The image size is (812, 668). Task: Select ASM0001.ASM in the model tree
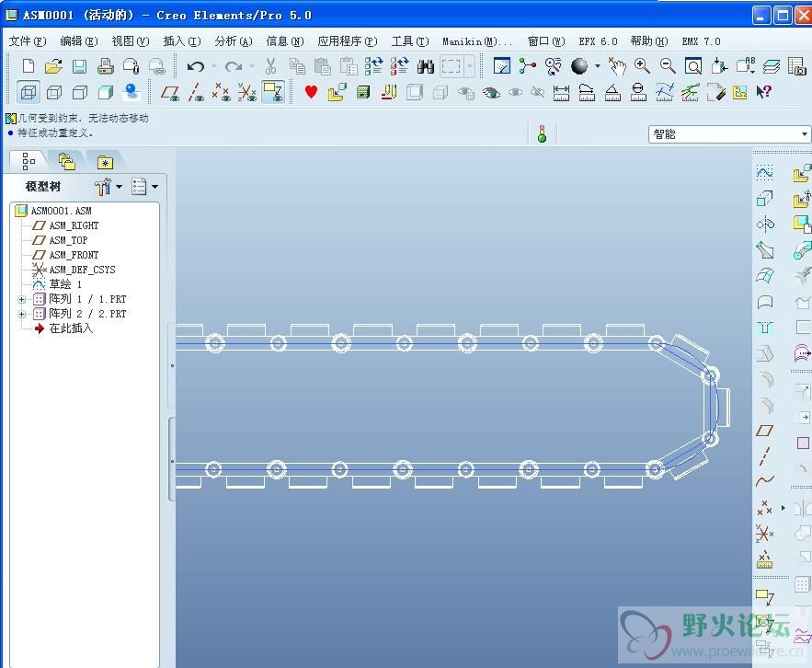(61, 211)
